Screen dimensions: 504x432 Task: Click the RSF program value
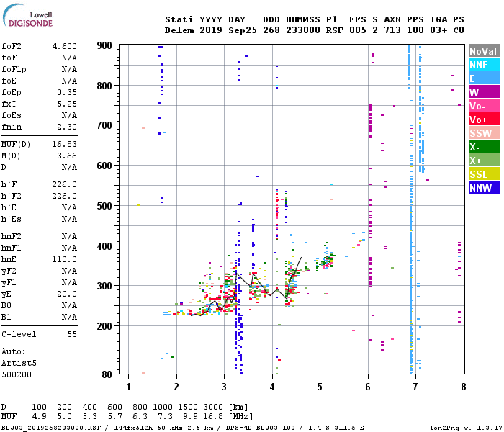334,30
